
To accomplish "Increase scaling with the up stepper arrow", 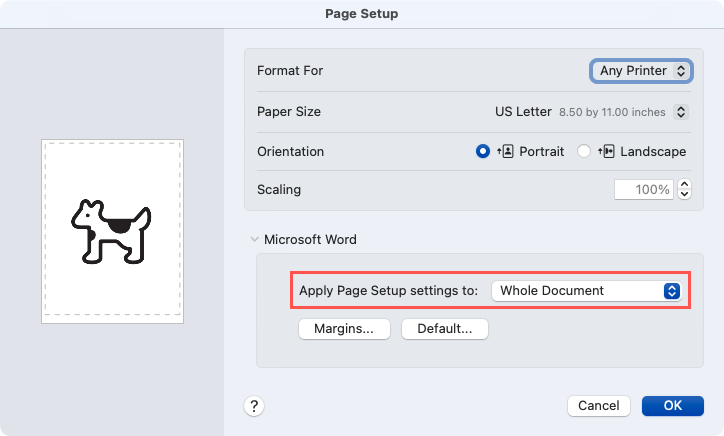I will pyautogui.click(x=684, y=184).
